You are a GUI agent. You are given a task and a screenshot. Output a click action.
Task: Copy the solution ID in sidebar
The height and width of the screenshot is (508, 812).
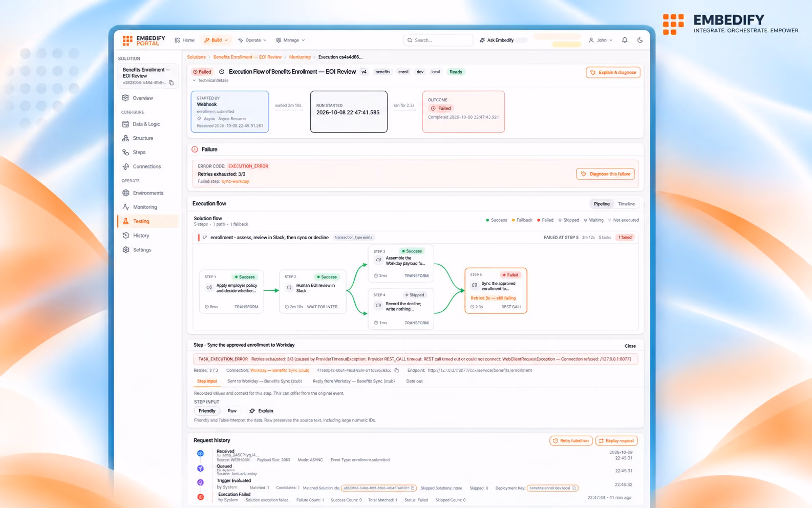tap(172, 83)
